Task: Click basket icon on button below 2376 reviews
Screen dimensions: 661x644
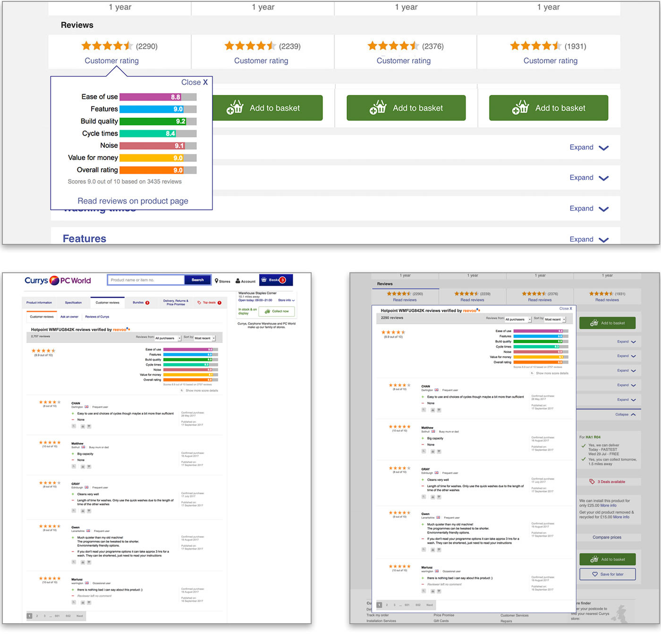Action: pyautogui.click(x=378, y=108)
